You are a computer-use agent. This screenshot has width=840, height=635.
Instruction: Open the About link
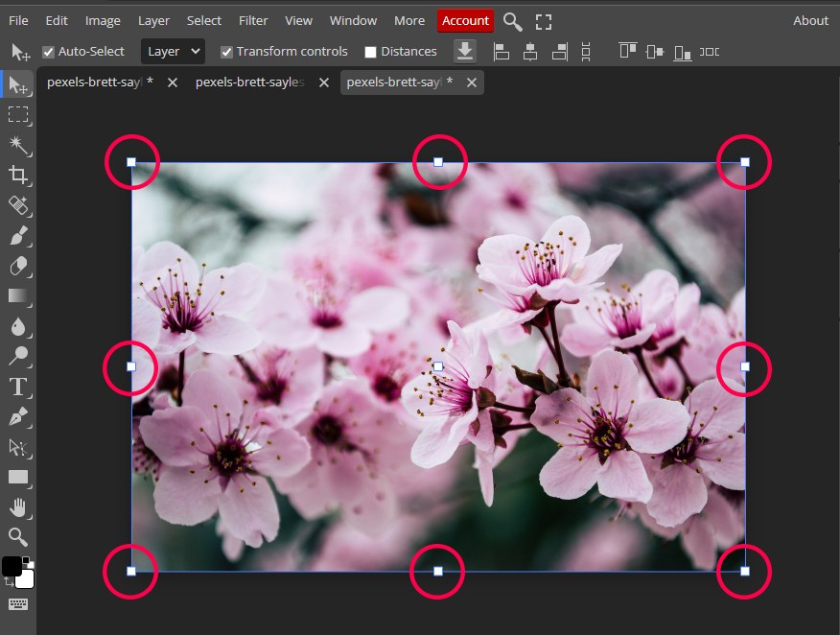click(x=809, y=20)
